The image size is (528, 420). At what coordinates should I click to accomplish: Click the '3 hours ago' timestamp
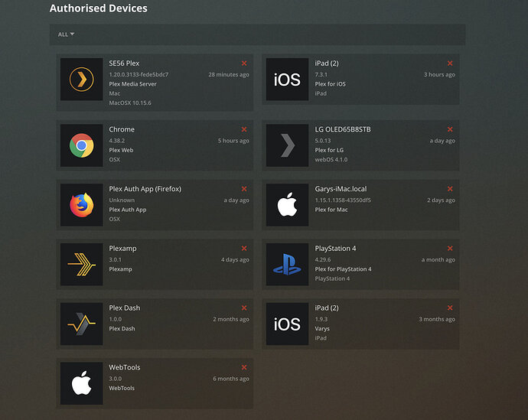coord(439,74)
